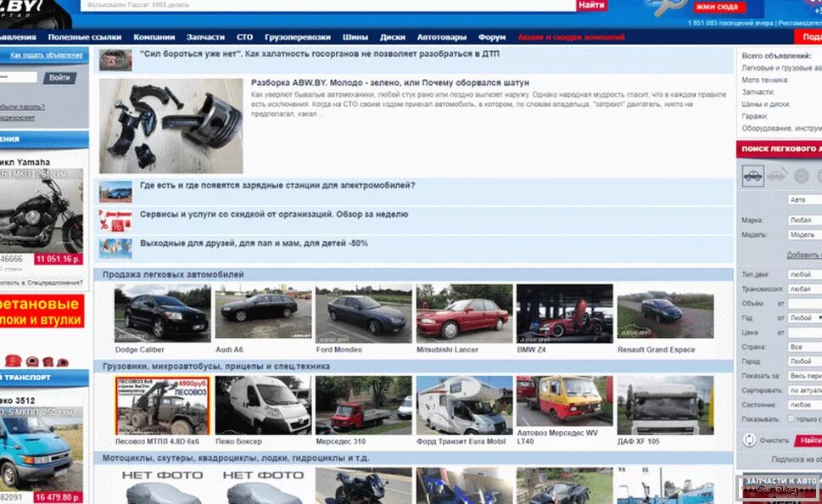
Task: Open the Модель dropdown
Action: click(x=805, y=234)
